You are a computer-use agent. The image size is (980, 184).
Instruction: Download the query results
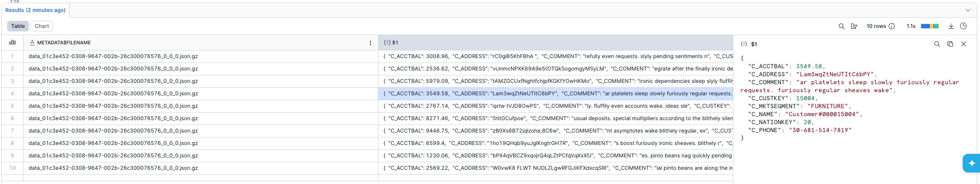coord(951,26)
